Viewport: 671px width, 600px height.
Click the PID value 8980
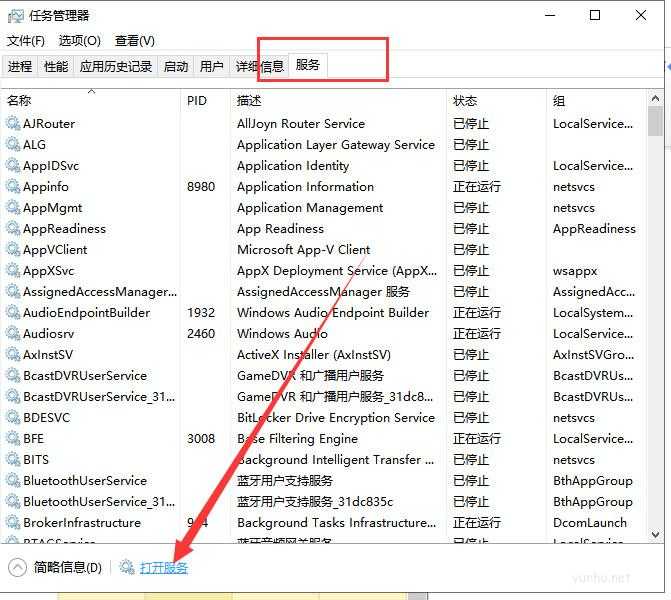coord(201,187)
